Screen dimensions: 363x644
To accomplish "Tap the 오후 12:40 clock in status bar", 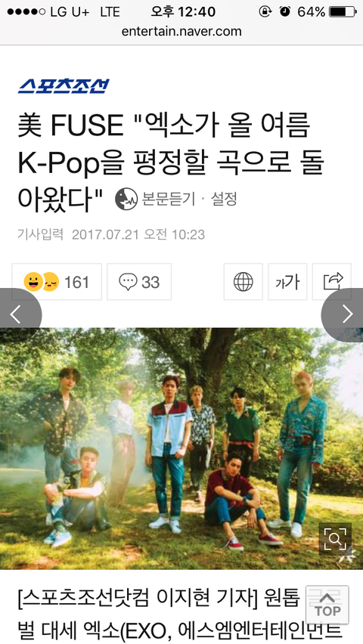I will (x=183, y=12).
